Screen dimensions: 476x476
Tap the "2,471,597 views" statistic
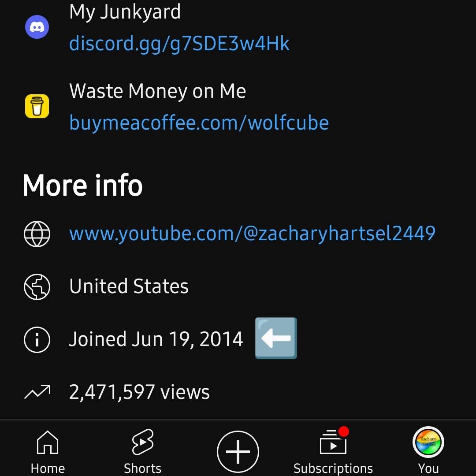(x=139, y=392)
